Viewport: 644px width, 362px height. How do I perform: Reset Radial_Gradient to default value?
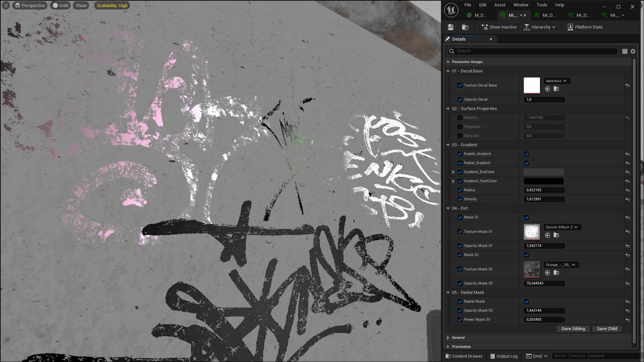[627, 163]
